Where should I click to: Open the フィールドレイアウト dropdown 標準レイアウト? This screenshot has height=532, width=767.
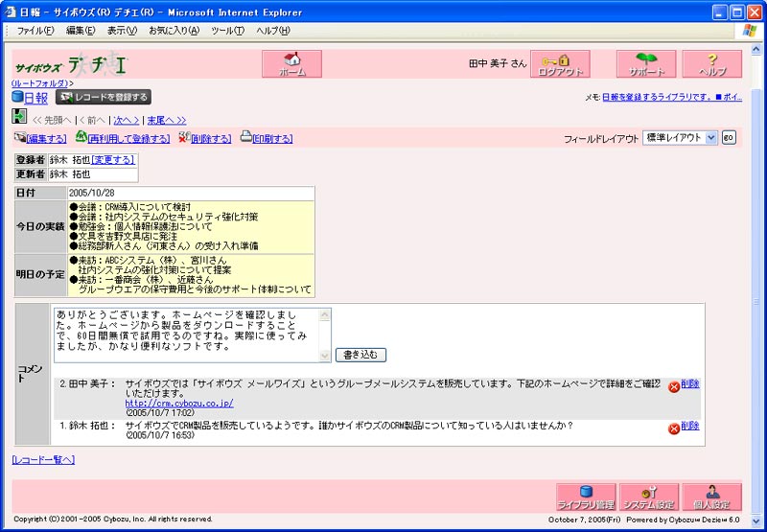pos(680,138)
